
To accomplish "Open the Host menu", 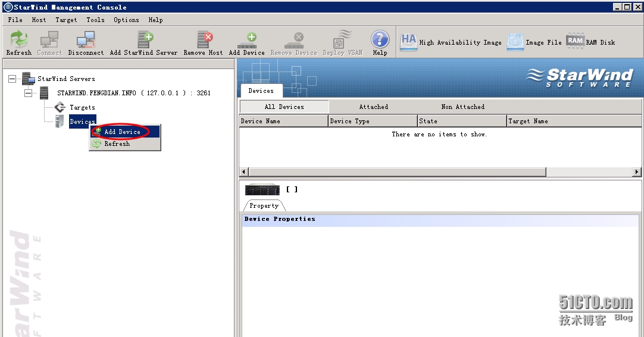I will pyautogui.click(x=39, y=20).
